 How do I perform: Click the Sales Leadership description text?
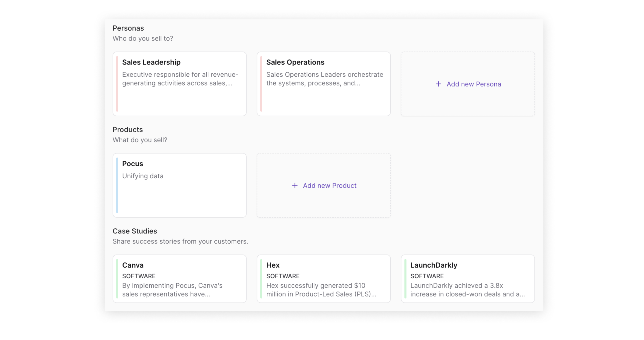click(x=180, y=79)
